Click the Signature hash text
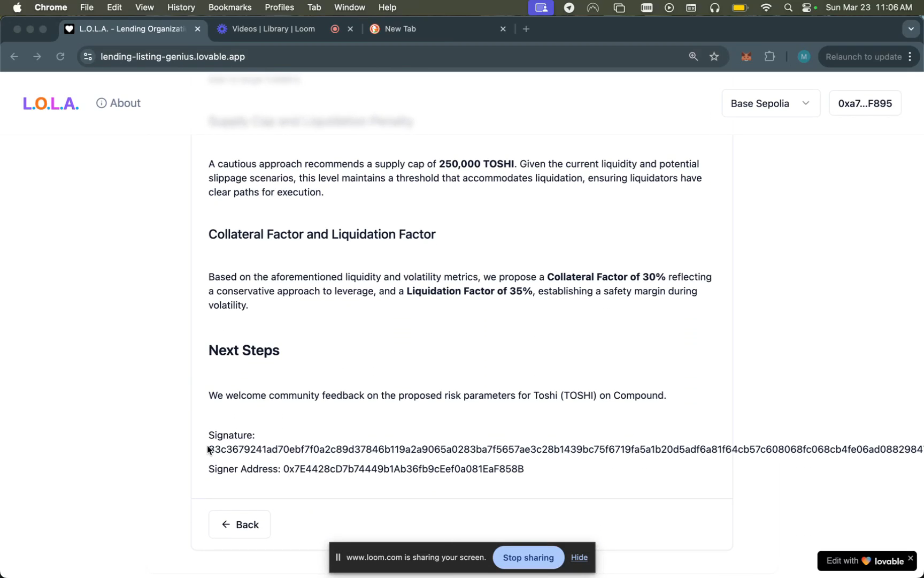924x578 pixels. [x=566, y=450]
